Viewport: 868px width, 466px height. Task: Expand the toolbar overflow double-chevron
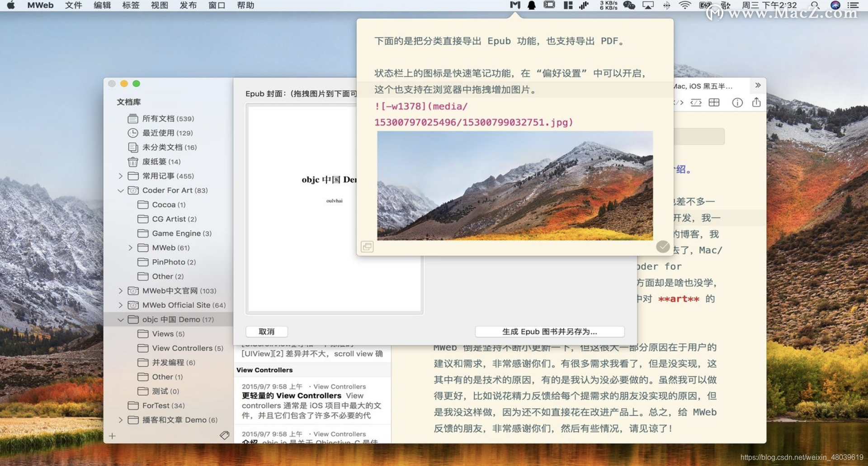point(758,85)
